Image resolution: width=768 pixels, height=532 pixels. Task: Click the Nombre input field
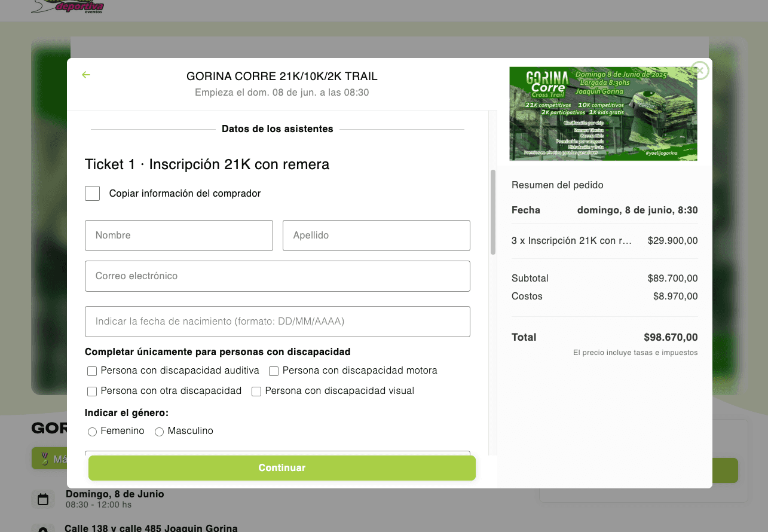click(x=179, y=236)
